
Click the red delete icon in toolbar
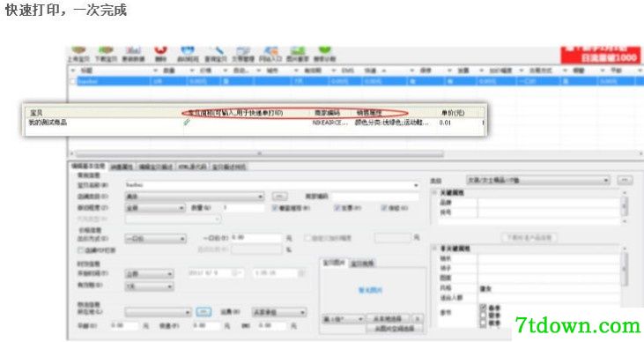160,51
